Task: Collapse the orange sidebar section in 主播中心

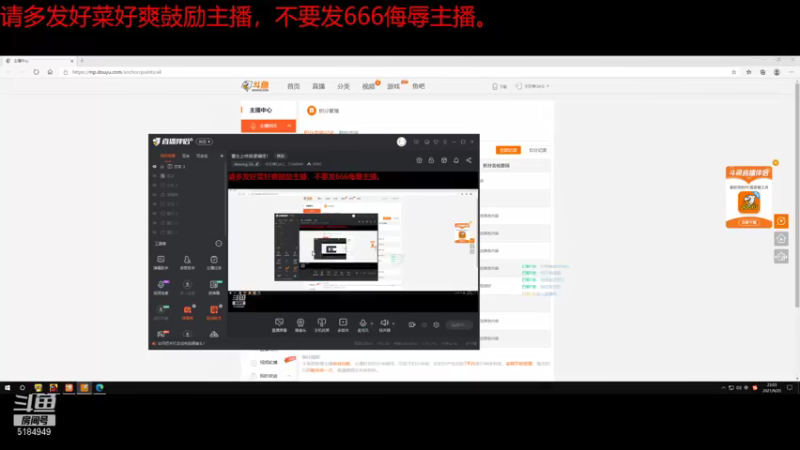Action: click(x=289, y=126)
